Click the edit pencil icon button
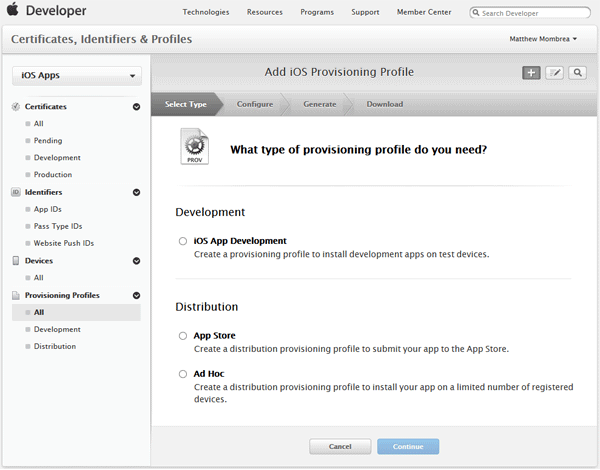The height and width of the screenshot is (470, 600). click(x=554, y=73)
